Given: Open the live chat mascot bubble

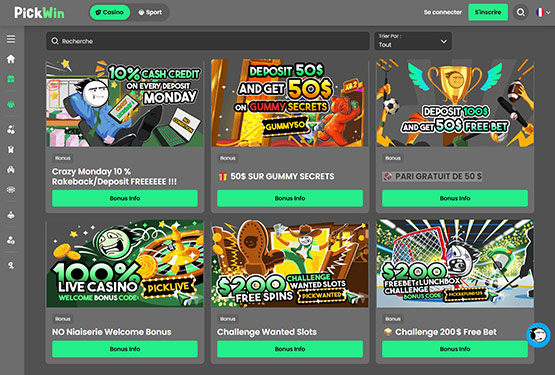Looking at the screenshot, I should click(x=538, y=335).
